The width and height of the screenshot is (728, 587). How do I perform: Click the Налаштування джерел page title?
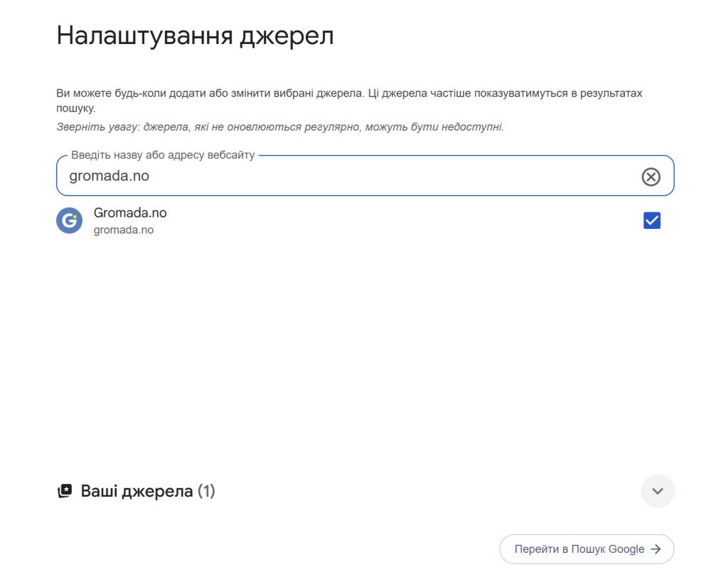tap(195, 36)
